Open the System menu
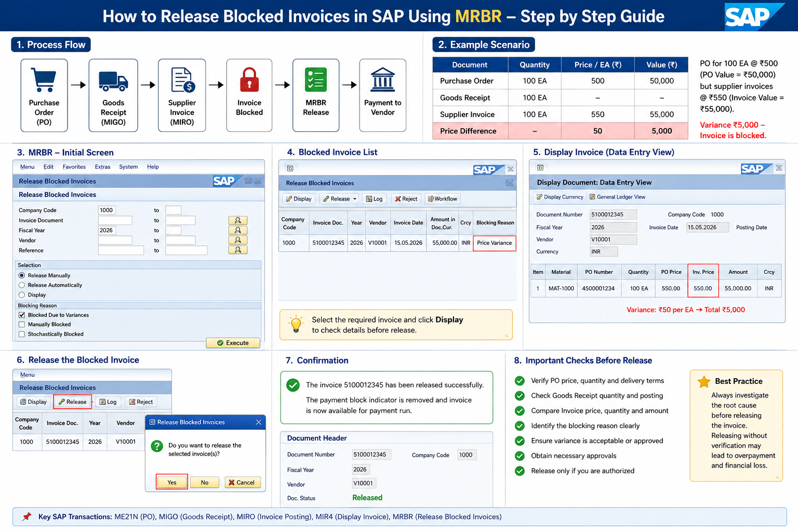Image resolution: width=798 pixels, height=532 pixels. pyautogui.click(x=128, y=167)
